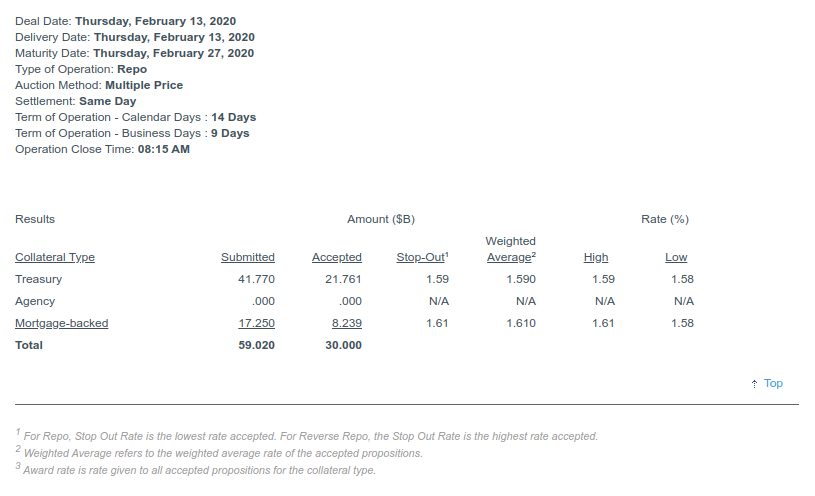Image resolution: width=815 pixels, height=496 pixels.
Task: Open the Stop-Out header footnote link
Action: click(x=422, y=258)
